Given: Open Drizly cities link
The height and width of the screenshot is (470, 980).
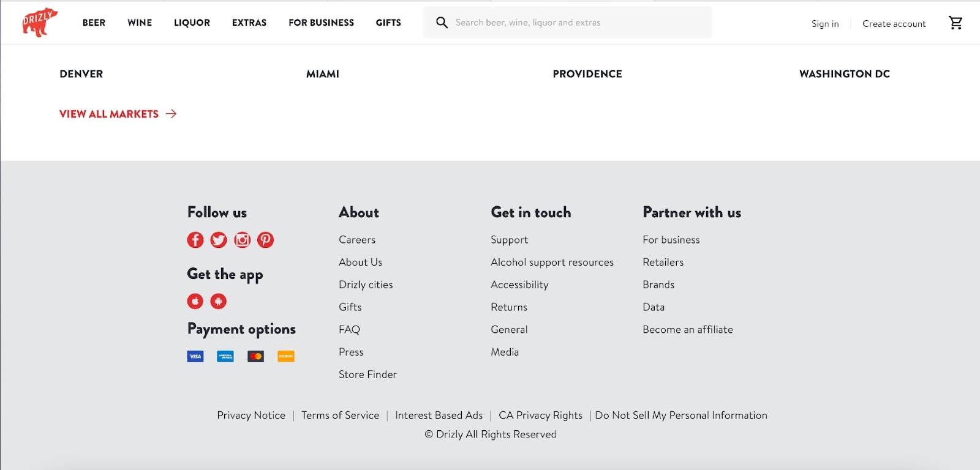Looking at the screenshot, I should pos(366,285).
